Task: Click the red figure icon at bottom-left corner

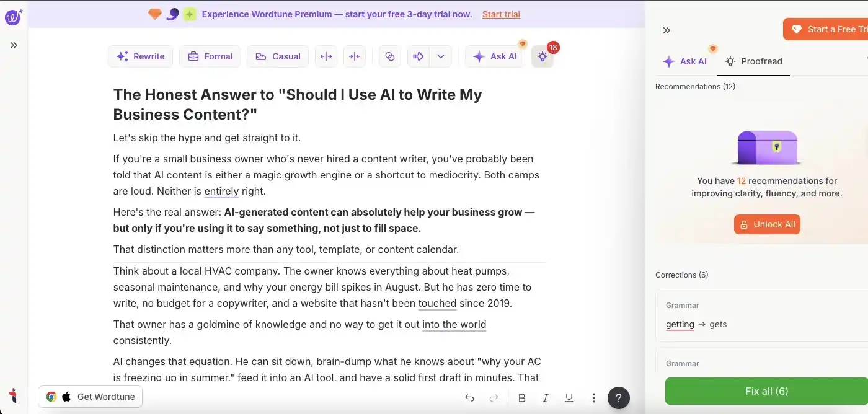Action: coord(13,396)
